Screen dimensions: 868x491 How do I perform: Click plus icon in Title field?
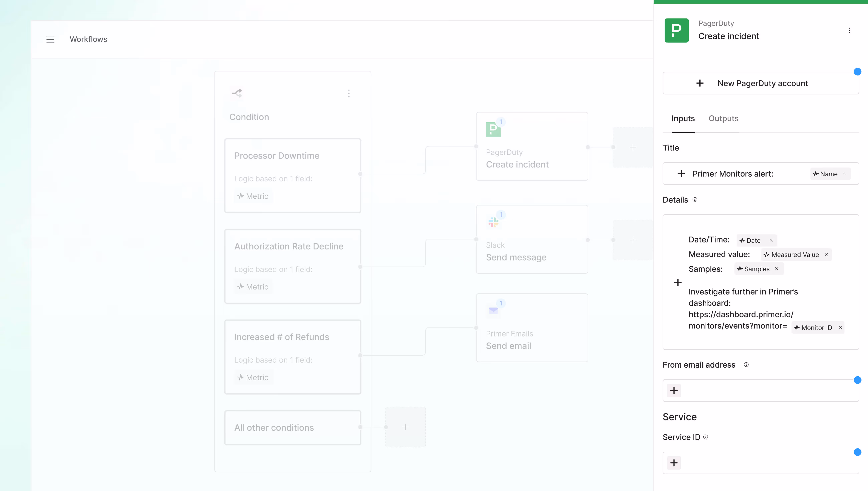pos(681,174)
